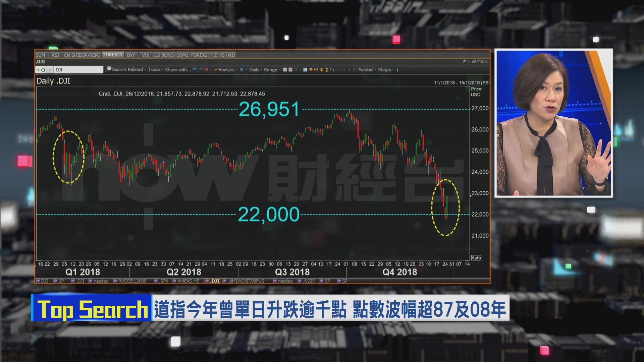Click the blue wave lines icon
This screenshot has width=644, height=362.
point(241,70)
